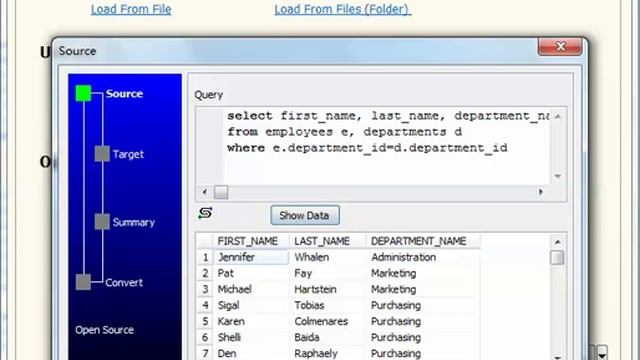Select the Jennifer cell in row 1

pyautogui.click(x=251, y=257)
